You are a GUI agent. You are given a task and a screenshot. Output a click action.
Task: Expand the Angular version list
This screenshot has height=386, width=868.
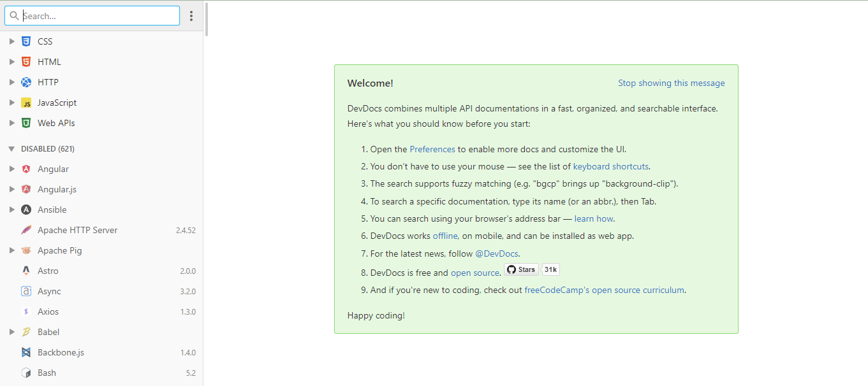click(x=11, y=169)
